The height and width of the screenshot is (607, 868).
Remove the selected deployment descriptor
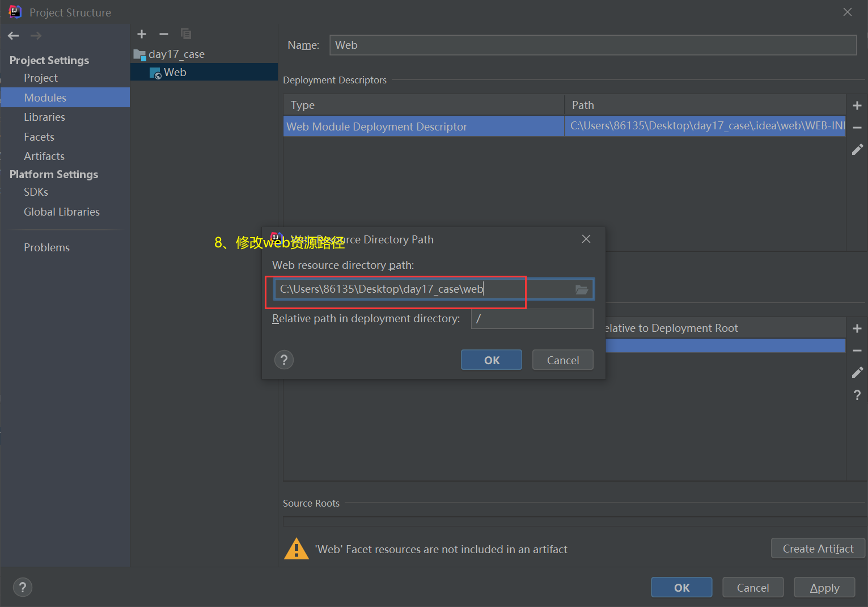coord(857,128)
